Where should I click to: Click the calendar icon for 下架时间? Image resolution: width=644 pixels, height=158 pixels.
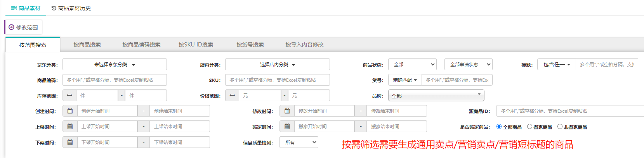[x=70, y=143]
